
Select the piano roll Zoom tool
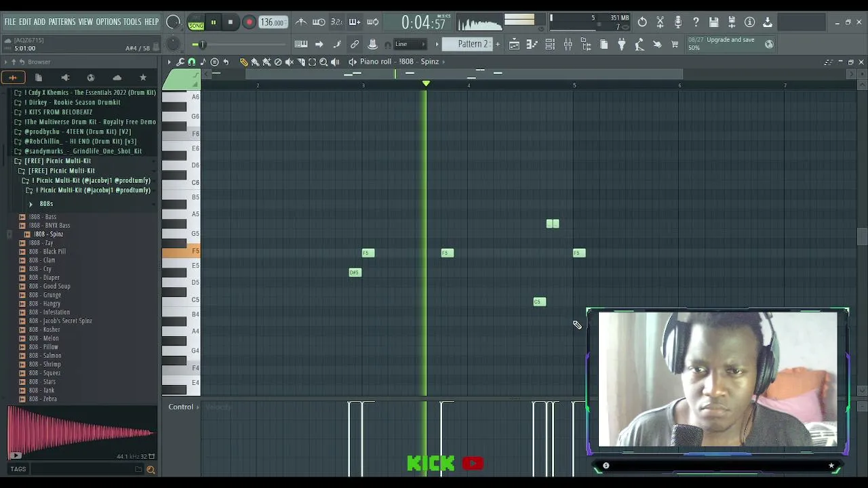323,62
